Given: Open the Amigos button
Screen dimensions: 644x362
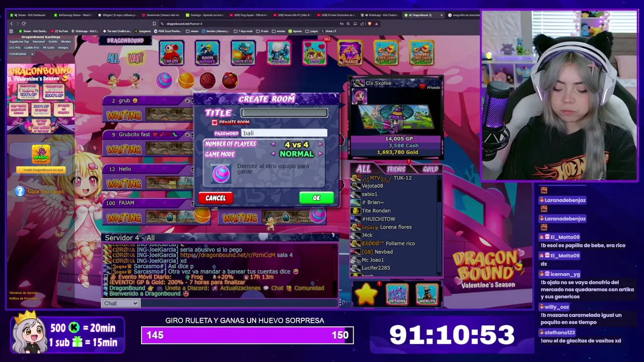Looking at the screenshot, I should tap(63, 47).
